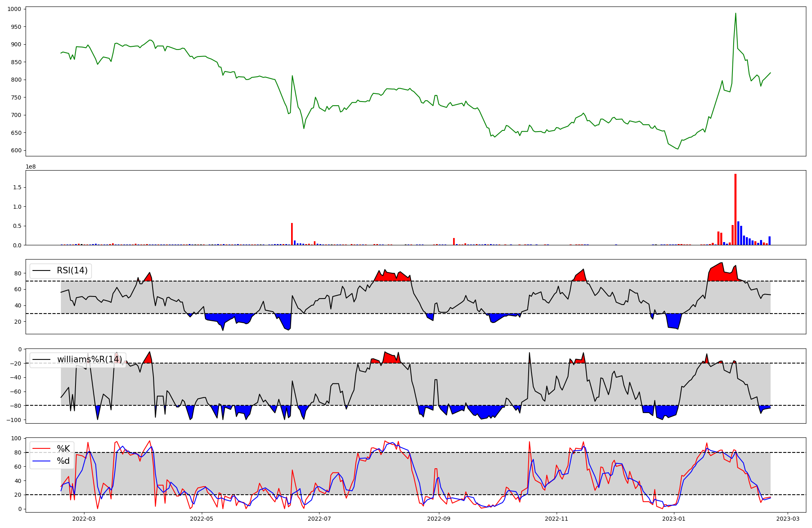Click the 2022-03 x-axis date label
This screenshot has width=812, height=528.
(x=84, y=519)
